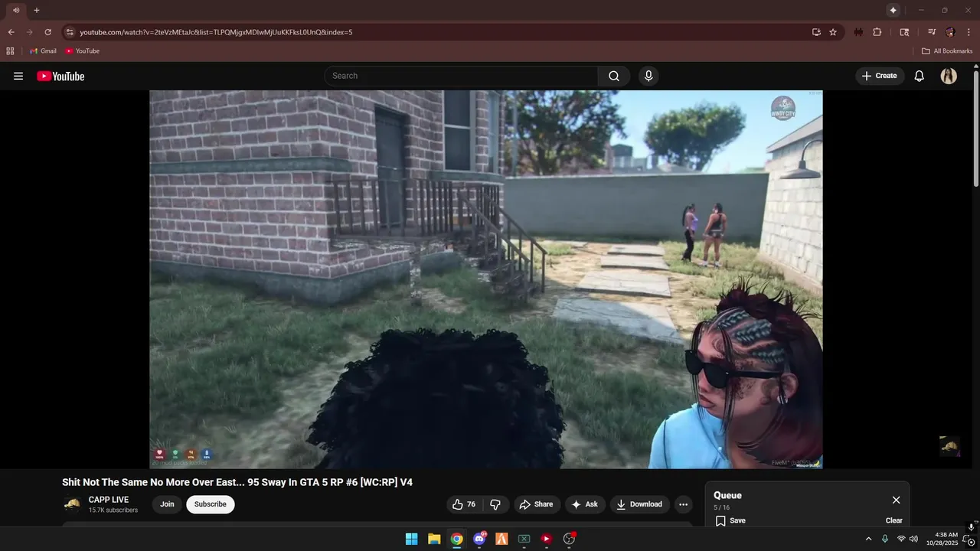Select the active audio-playing browser tab

[x=15, y=10]
